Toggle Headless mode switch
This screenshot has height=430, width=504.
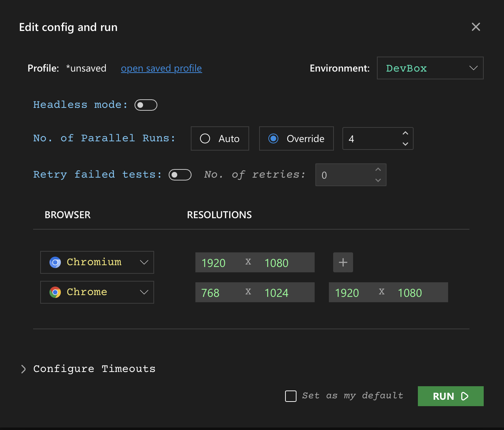pos(146,105)
